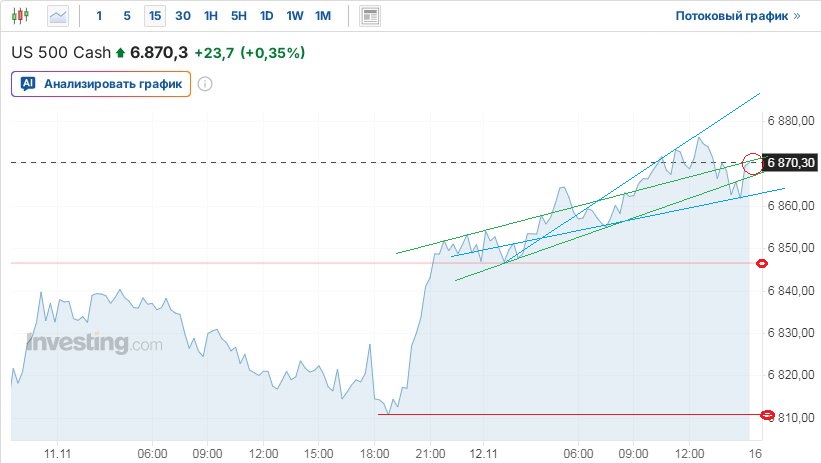The height and width of the screenshot is (463, 821).
Task: Choose the 1W timeframe
Action: coord(294,16)
